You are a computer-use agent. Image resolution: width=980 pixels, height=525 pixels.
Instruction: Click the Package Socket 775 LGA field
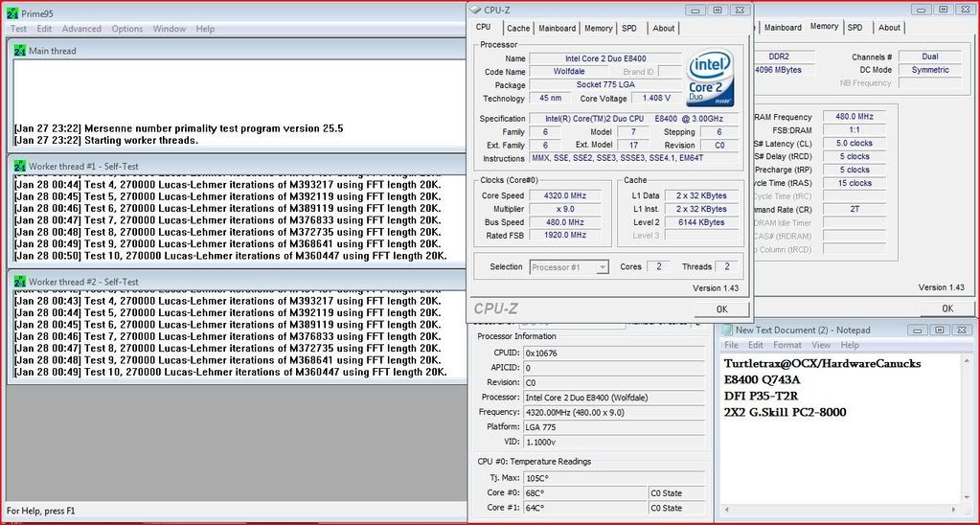tap(605, 85)
